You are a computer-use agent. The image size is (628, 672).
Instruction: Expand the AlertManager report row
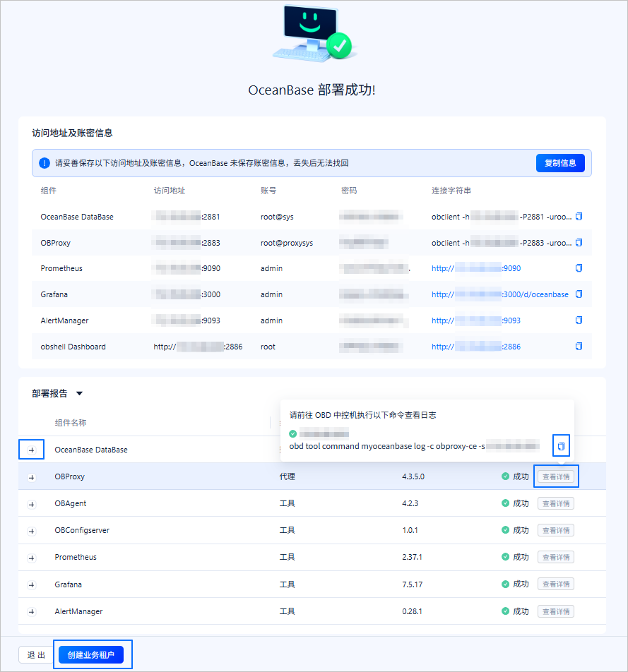(31, 611)
